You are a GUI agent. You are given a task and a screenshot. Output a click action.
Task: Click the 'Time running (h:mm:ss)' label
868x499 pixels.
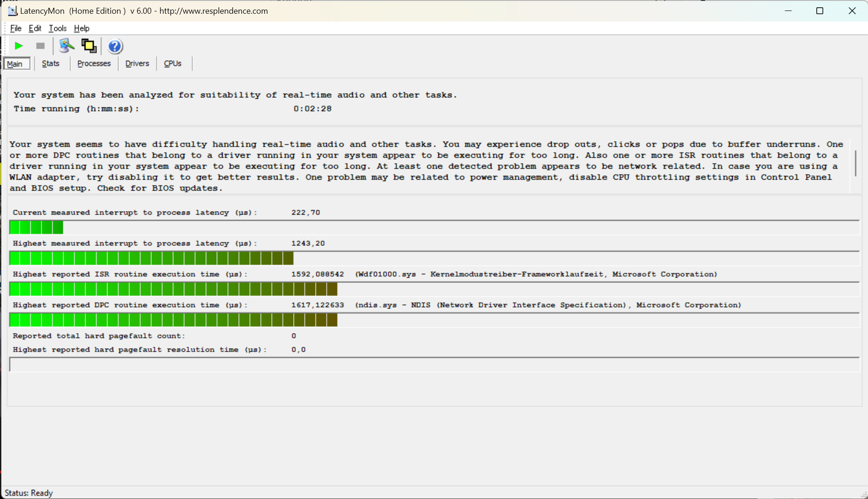pos(76,109)
